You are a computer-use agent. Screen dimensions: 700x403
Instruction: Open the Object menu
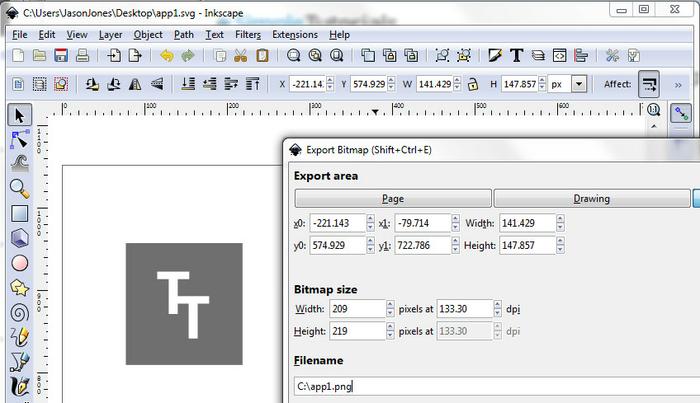pyautogui.click(x=148, y=34)
